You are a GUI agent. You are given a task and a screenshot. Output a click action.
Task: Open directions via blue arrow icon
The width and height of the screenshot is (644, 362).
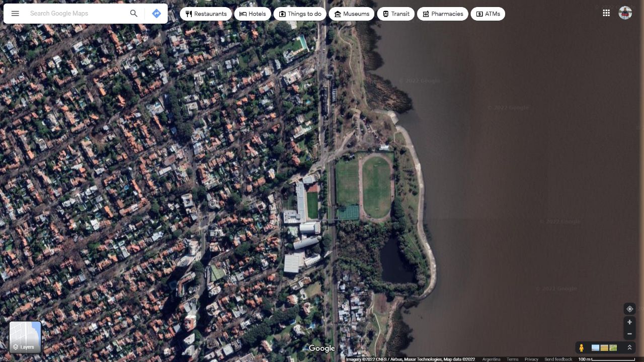point(156,14)
